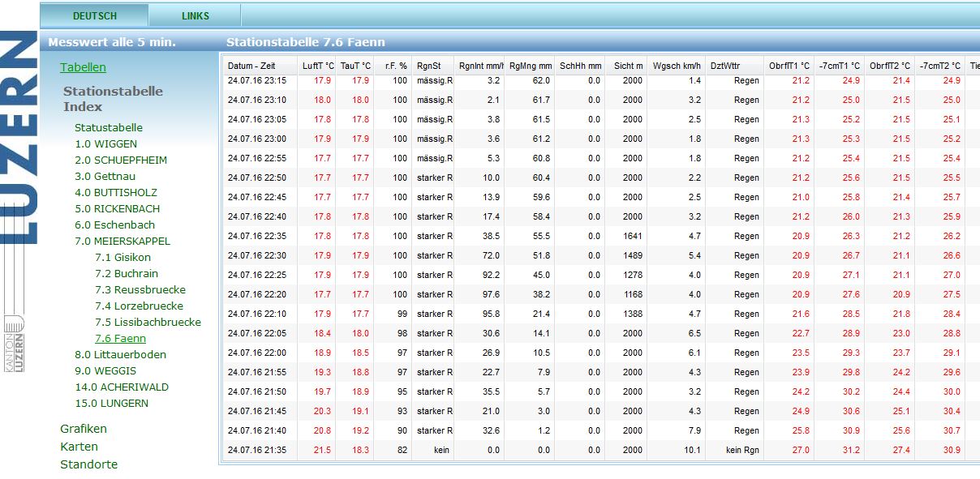Switch to the DEUTSCH tab
The width and height of the screenshot is (980, 479).
pyautogui.click(x=95, y=15)
